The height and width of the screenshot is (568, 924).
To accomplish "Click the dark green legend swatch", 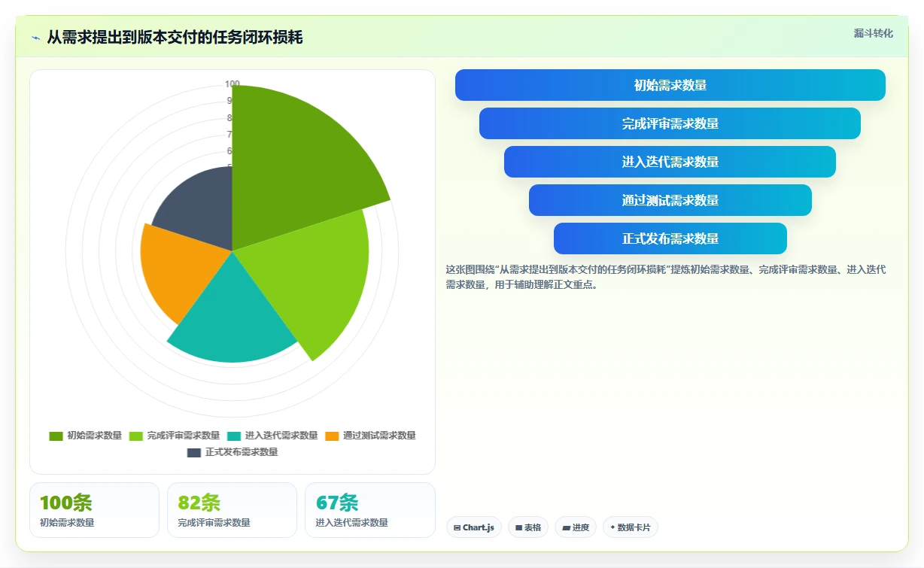I will click(56, 436).
